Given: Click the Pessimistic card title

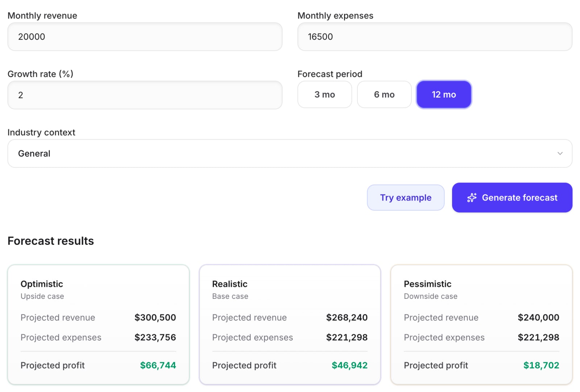Looking at the screenshot, I should tap(428, 284).
